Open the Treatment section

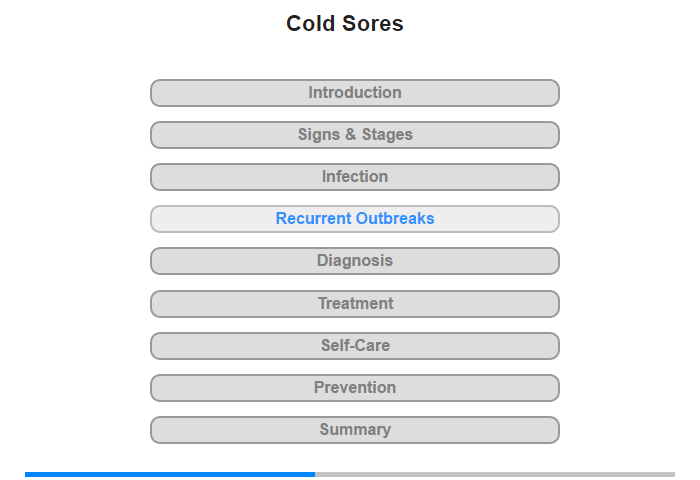point(354,304)
